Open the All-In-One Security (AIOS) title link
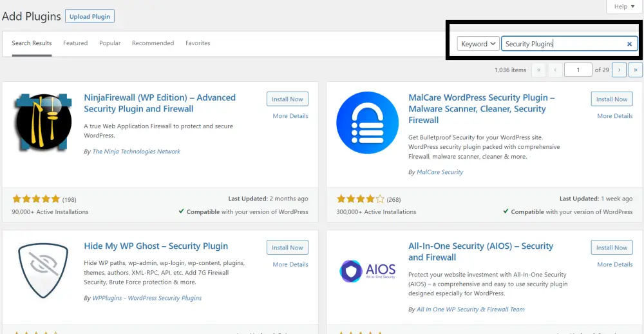Viewport: 644px width, 334px height. coord(480,251)
